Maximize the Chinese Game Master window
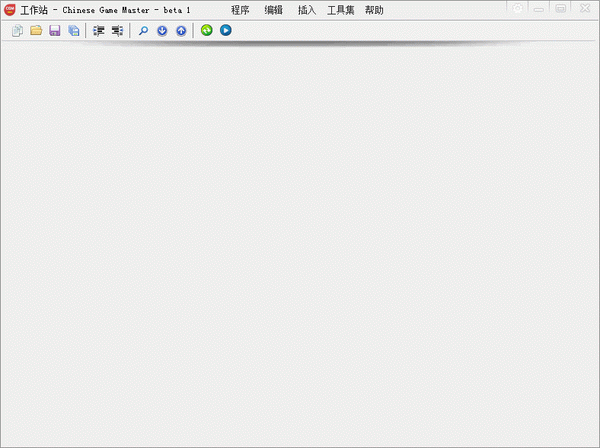The image size is (600, 448). coord(561,8)
